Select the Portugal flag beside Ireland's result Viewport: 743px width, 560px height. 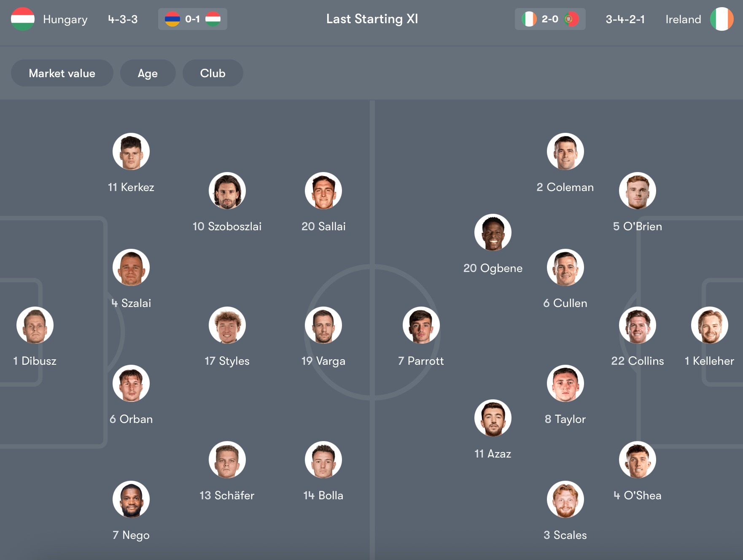571,19
